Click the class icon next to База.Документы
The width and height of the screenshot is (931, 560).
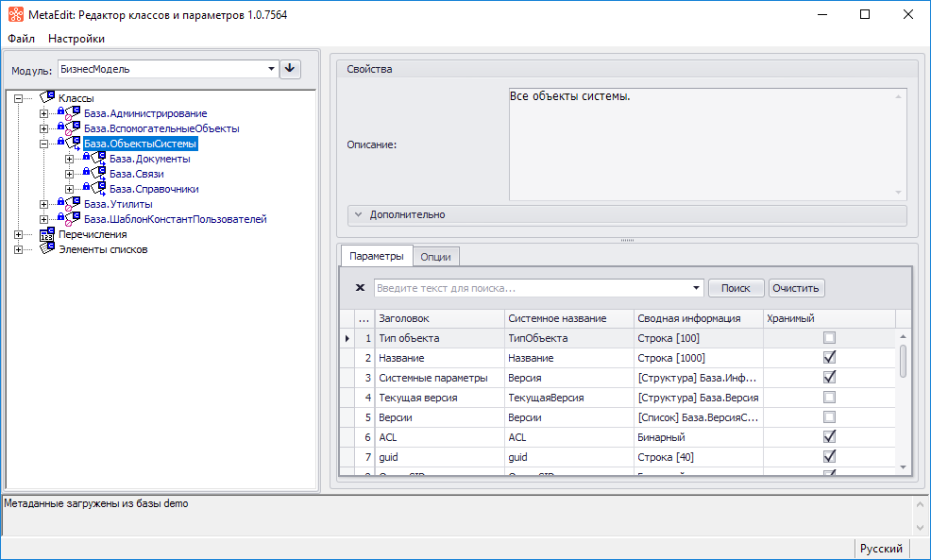coord(97,159)
